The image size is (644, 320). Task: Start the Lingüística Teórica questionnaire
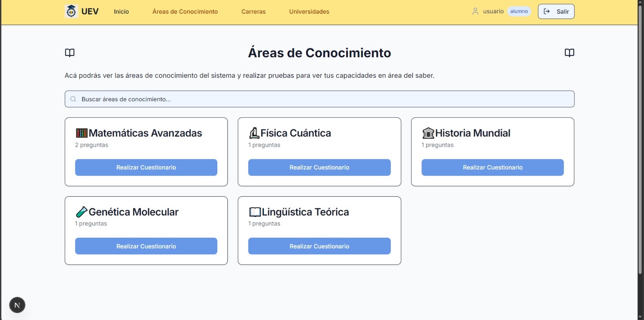pyautogui.click(x=319, y=246)
